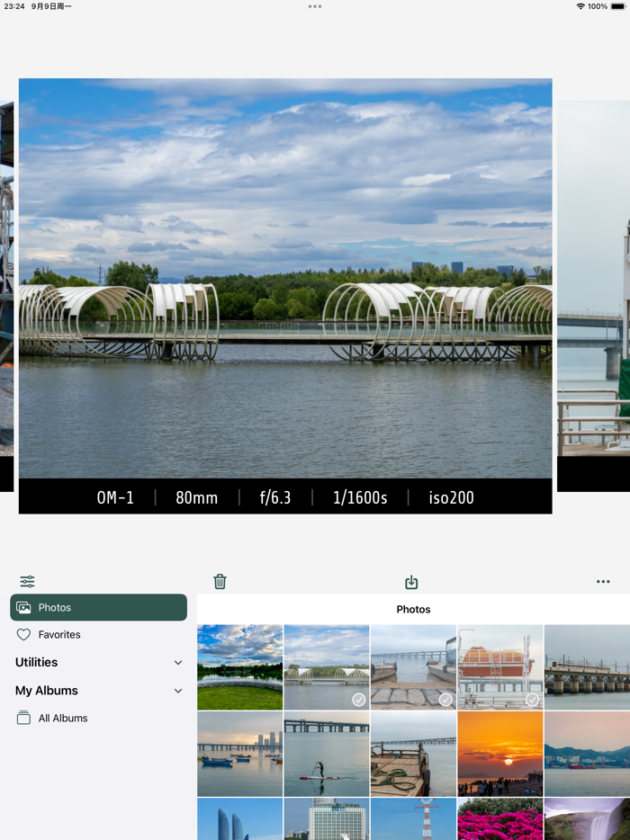
Task: Select the red ship and mountains thumbnail
Action: 587,755
